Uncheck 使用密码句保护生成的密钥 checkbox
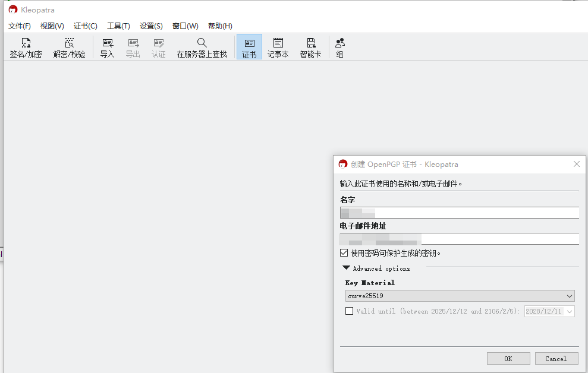The height and width of the screenshot is (373, 588). [344, 253]
